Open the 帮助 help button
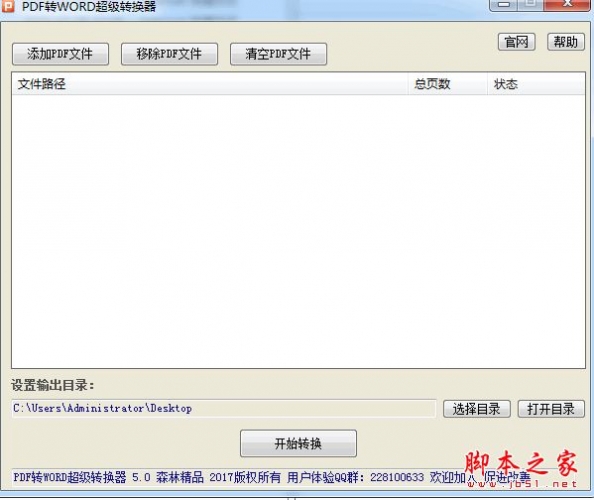Viewport: 594px width, 500px height. pyautogui.click(x=566, y=42)
